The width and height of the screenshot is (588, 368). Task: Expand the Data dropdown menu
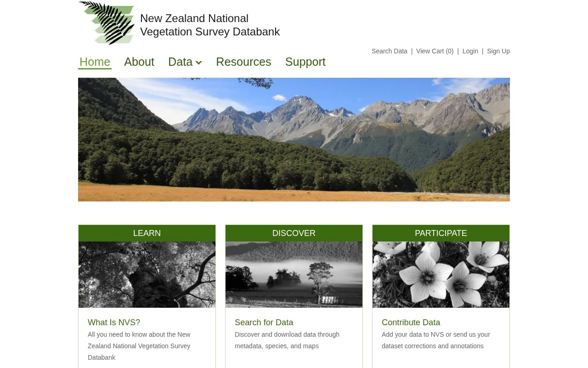185,62
